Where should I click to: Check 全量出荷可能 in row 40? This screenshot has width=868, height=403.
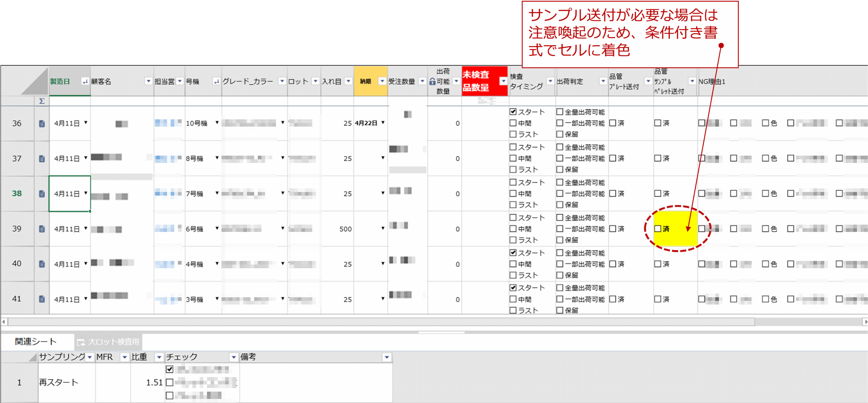pyautogui.click(x=560, y=253)
